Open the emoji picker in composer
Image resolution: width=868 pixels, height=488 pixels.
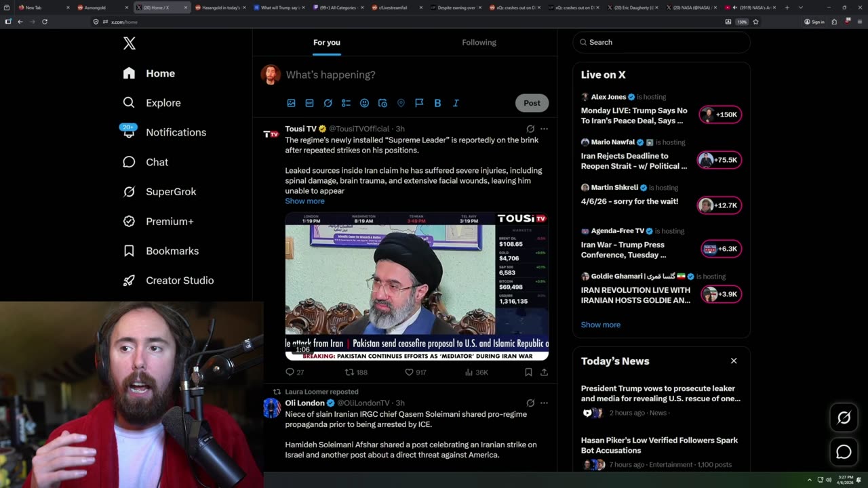[x=364, y=103]
